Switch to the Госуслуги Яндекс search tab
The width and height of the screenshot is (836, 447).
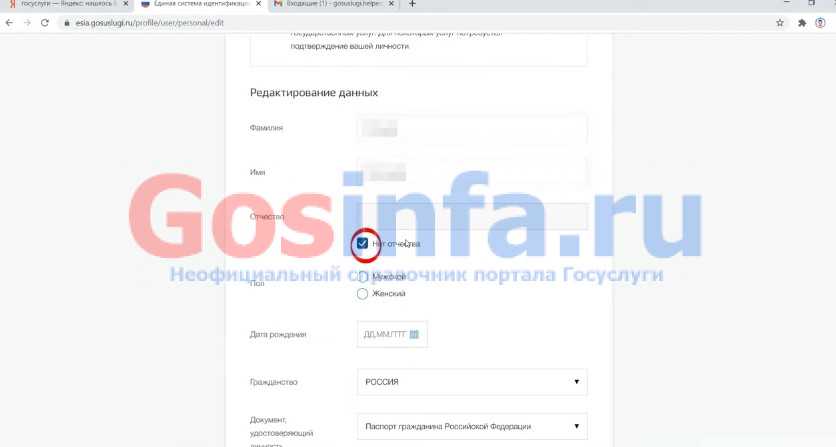(65, 5)
